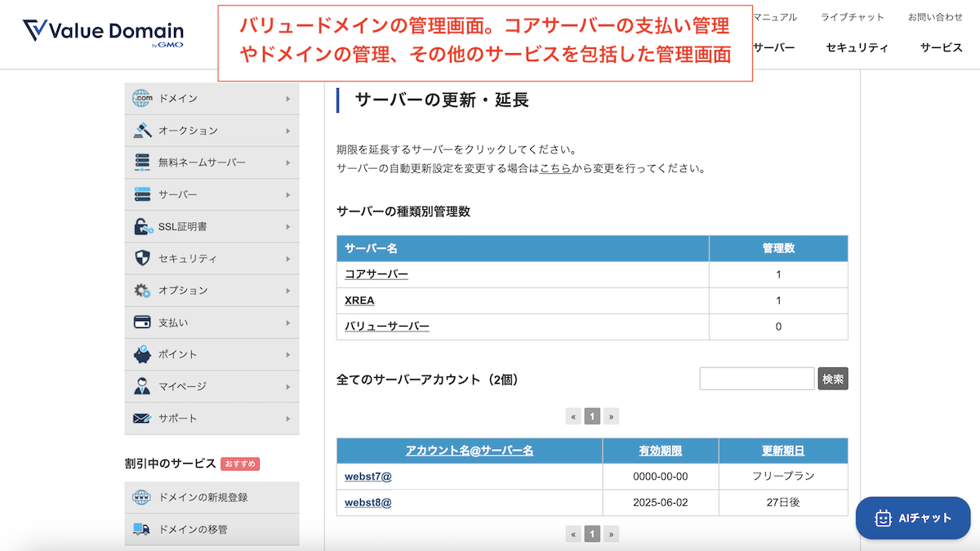
Task: Open the コアサーバー link in table
Action: pos(376,274)
